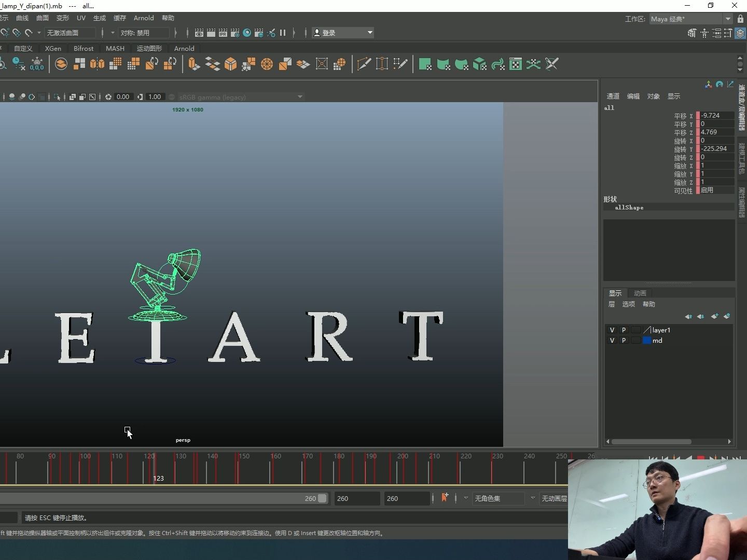747x560 pixels.
Task: Toggle the channel box/layer editor icon
Action: pyautogui.click(x=740, y=33)
